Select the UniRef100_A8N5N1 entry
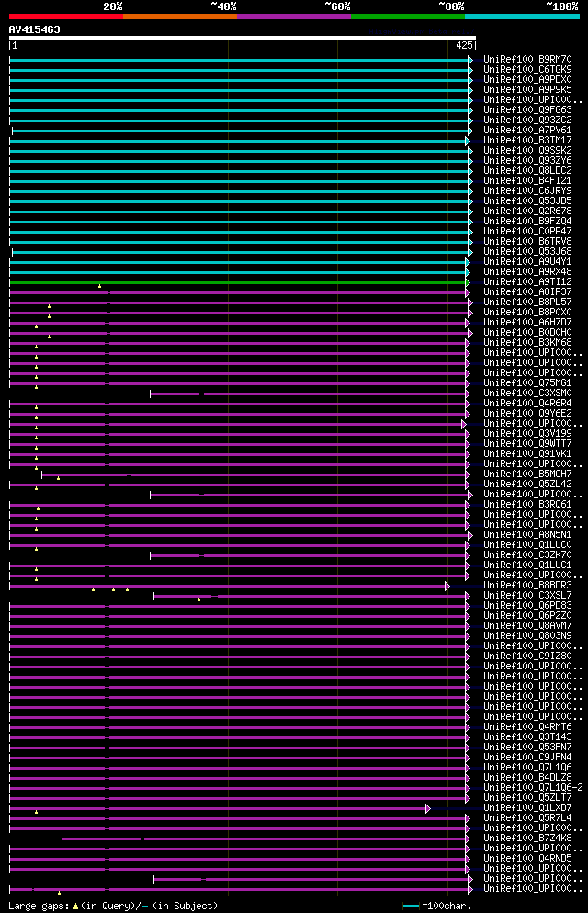 pyautogui.click(x=527, y=534)
